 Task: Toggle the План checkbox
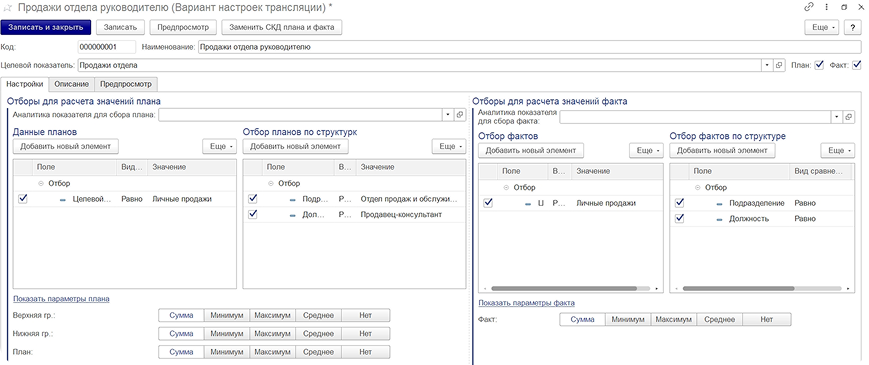[x=820, y=65]
